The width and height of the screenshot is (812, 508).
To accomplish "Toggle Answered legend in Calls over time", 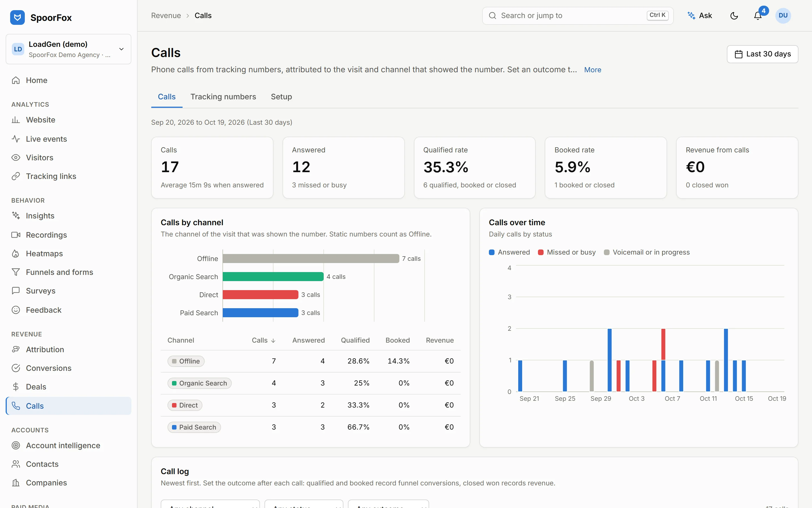I will tap(509, 252).
